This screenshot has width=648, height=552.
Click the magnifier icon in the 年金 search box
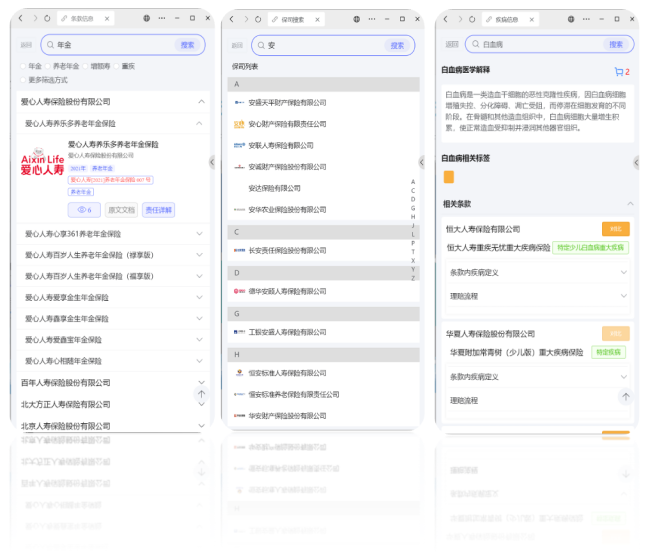pyautogui.click(x=50, y=45)
